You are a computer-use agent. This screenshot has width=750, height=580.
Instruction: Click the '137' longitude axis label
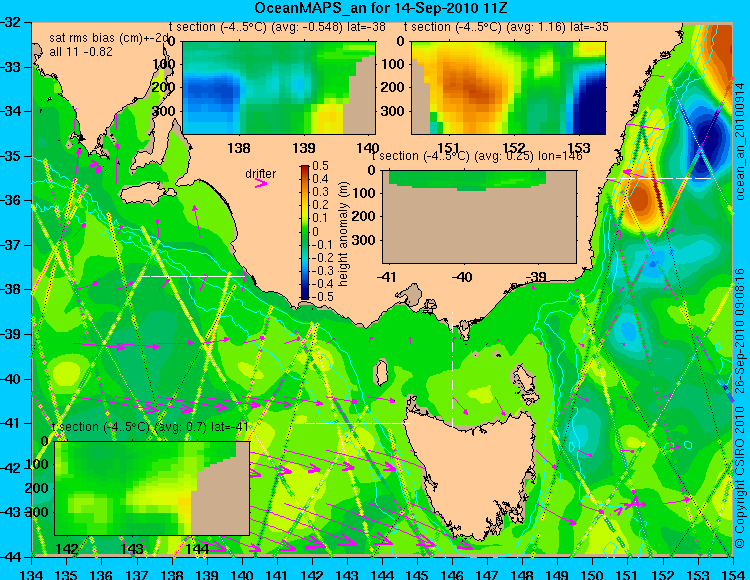click(x=137, y=574)
